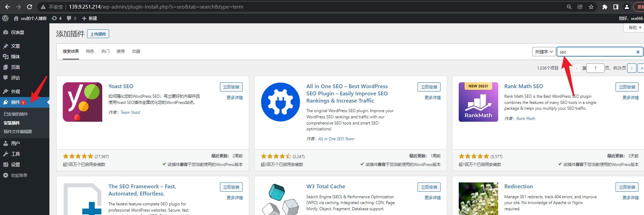Open 更多详情 for All in One SEO
This screenshot has height=215, width=644.
coord(433,98)
